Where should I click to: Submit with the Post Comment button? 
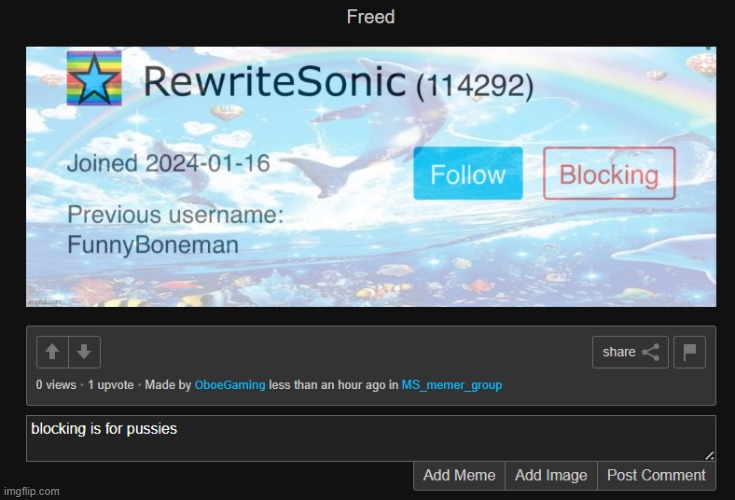[656, 476]
